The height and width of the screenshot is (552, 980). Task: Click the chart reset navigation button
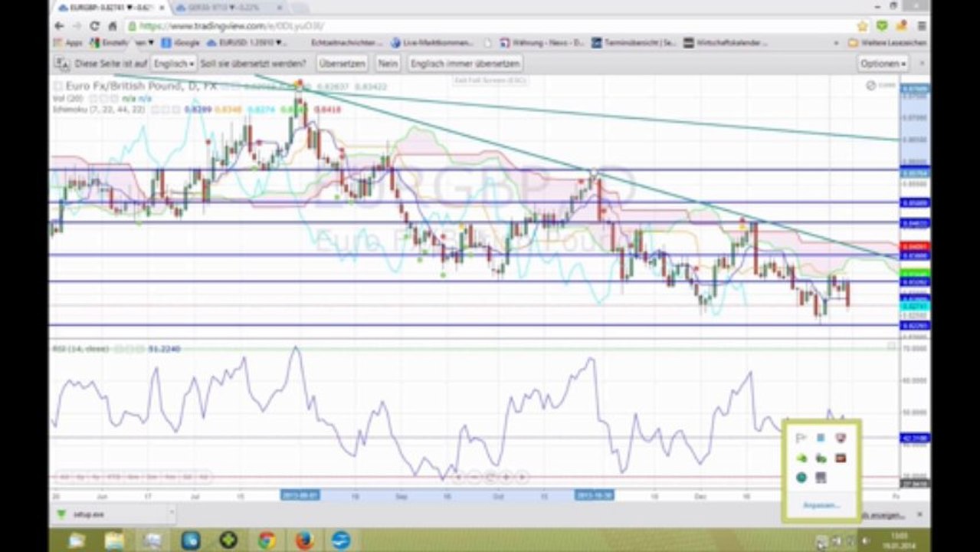tap(491, 477)
